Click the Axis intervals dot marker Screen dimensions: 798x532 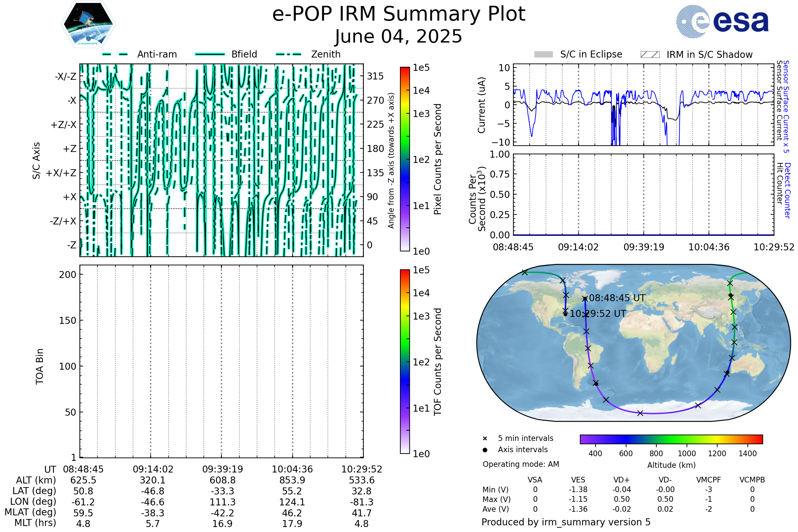(485, 450)
